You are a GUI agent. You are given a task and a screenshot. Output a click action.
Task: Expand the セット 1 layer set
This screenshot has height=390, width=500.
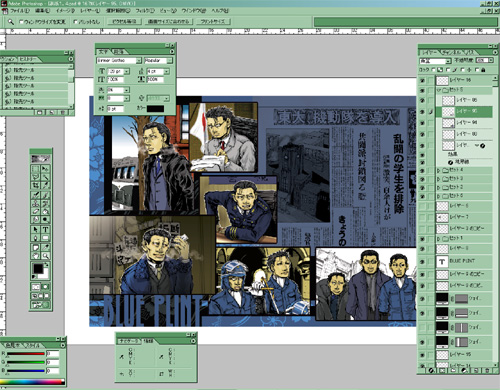[439, 239]
